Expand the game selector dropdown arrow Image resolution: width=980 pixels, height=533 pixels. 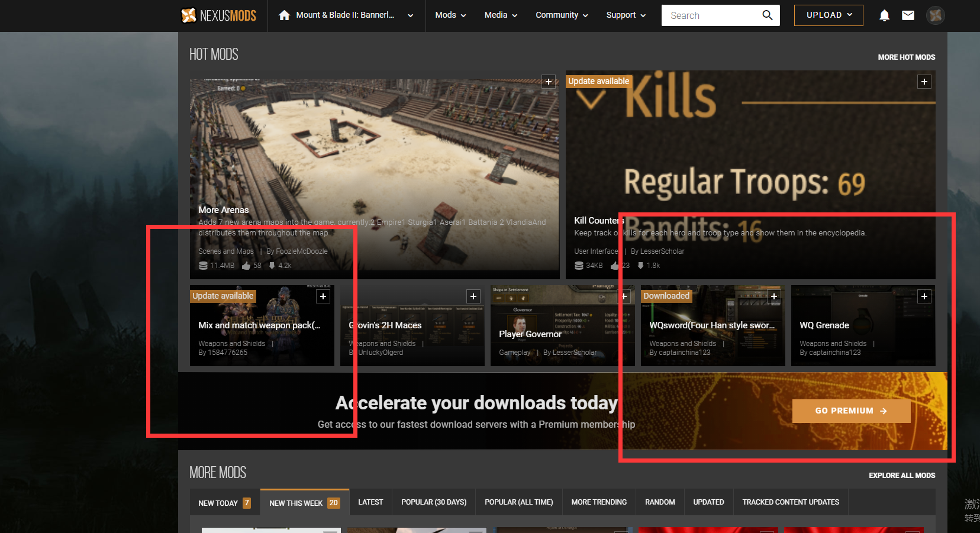pyautogui.click(x=410, y=16)
